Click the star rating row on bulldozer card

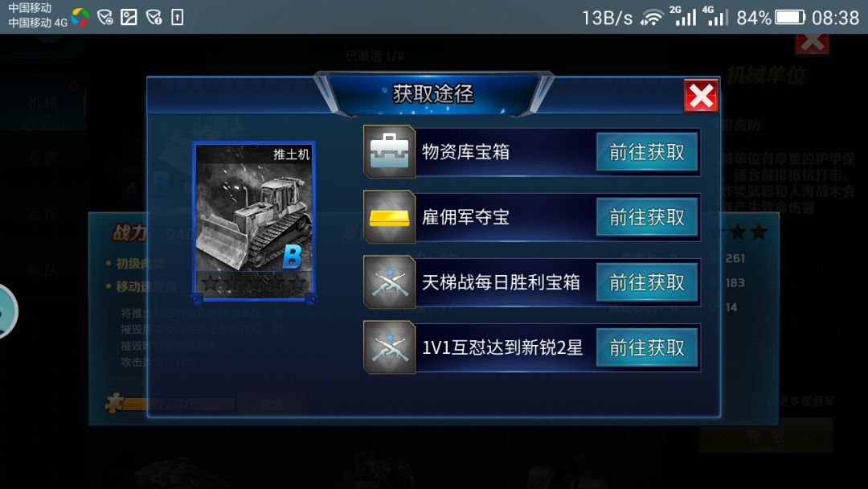pos(254,284)
